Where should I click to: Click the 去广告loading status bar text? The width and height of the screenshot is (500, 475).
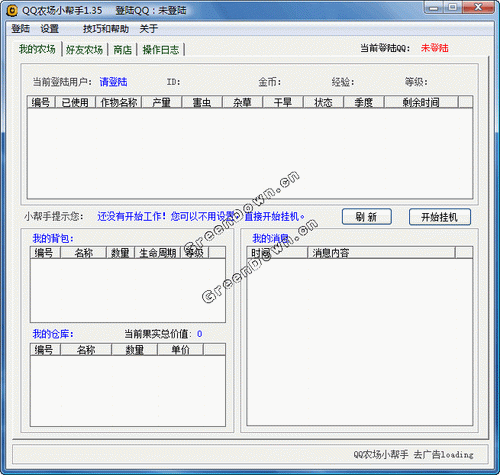tap(444, 454)
